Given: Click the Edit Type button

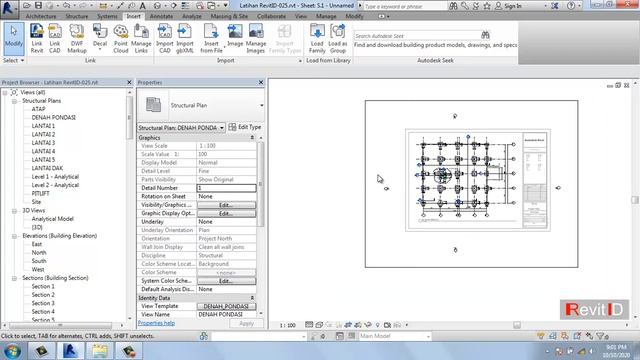Looking at the screenshot, I should [x=245, y=127].
